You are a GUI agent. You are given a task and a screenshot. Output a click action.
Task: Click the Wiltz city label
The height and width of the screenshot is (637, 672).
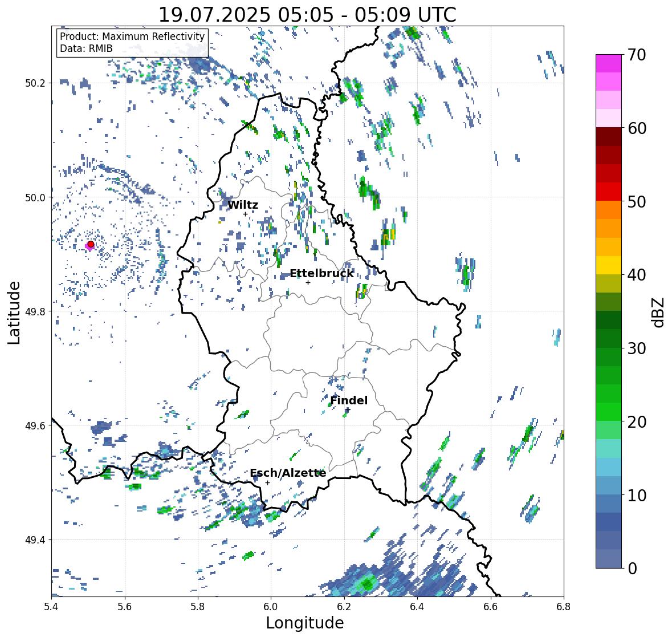(243, 205)
